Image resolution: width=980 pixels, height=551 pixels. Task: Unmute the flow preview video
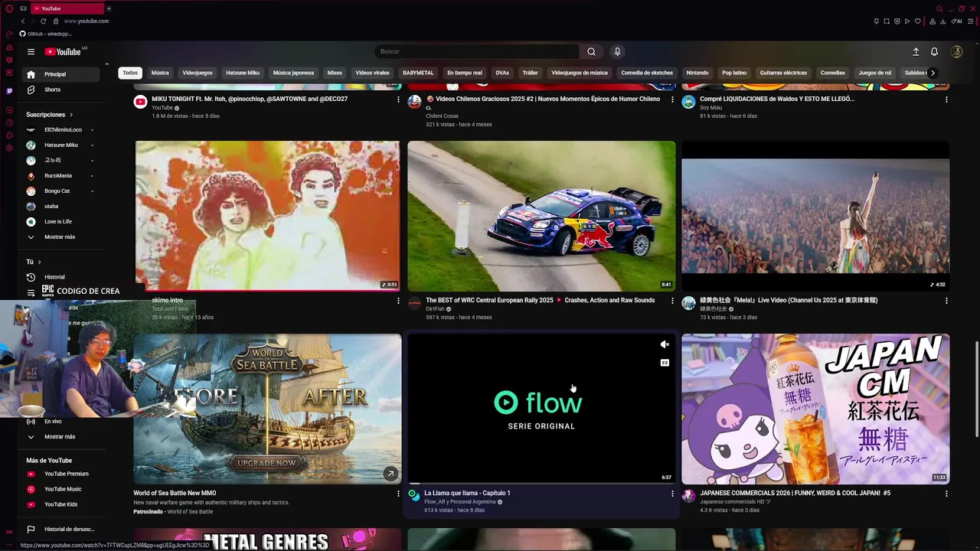[x=665, y=344]
